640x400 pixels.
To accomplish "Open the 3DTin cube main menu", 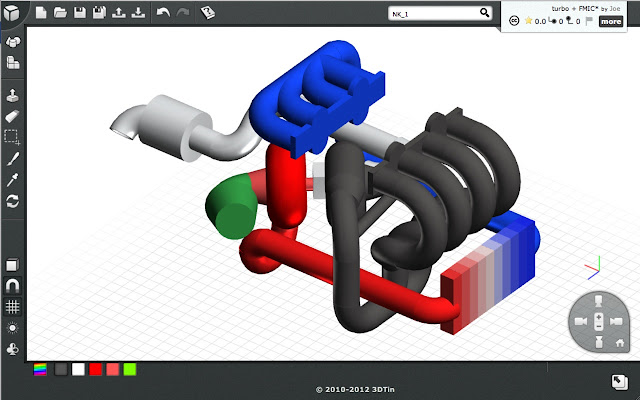I will tap(13, 13).
